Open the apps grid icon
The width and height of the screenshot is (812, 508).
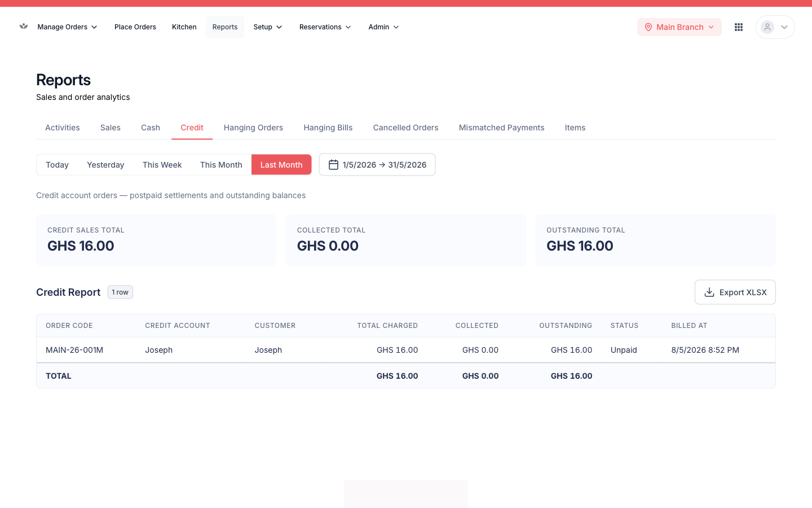pyautogui.click(x=739, y=27)
